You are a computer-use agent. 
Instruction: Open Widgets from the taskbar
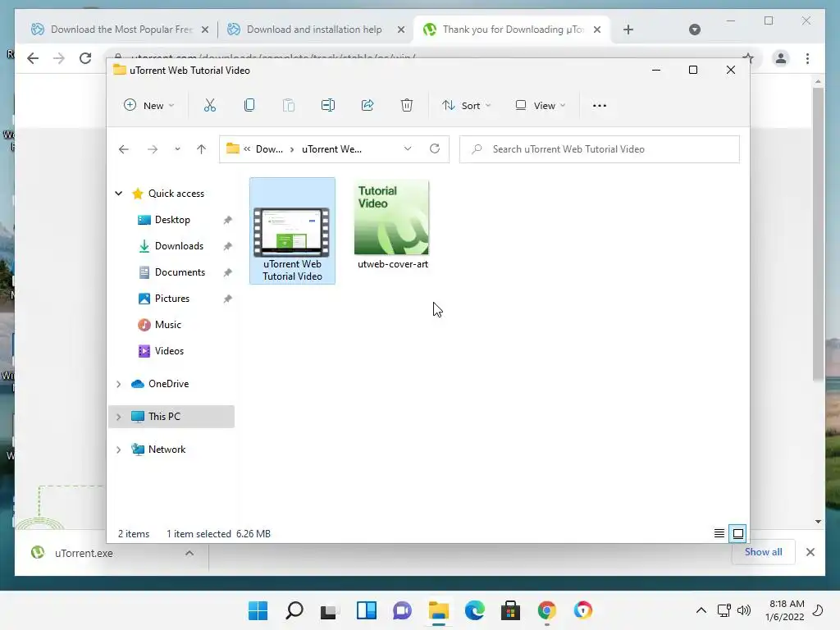[x=367, y=610]
